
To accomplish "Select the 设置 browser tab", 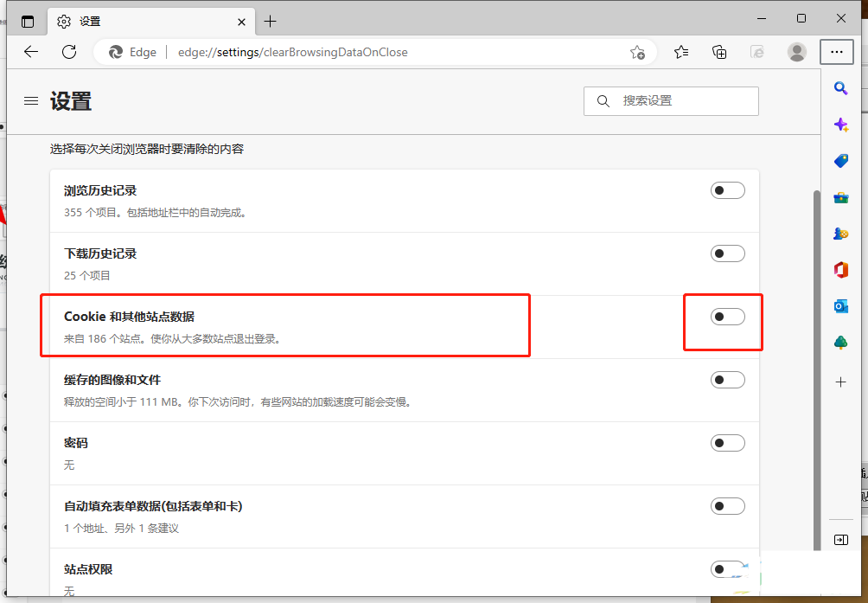I will coord(151,22).
